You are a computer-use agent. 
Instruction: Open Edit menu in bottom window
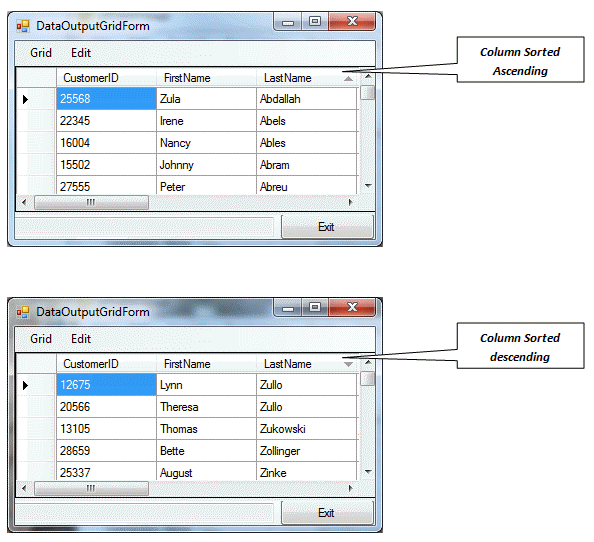click(81, 339)
